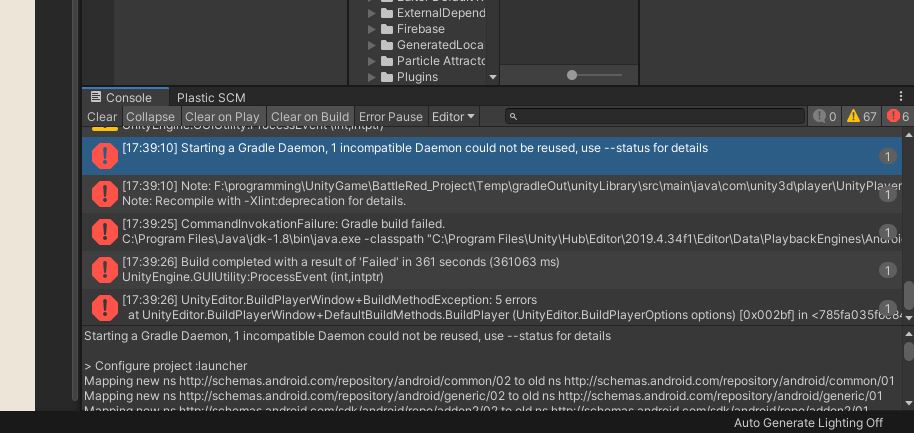Expand the ExternalDepend folder arrow
914x433 pixels.
point(371,13)
